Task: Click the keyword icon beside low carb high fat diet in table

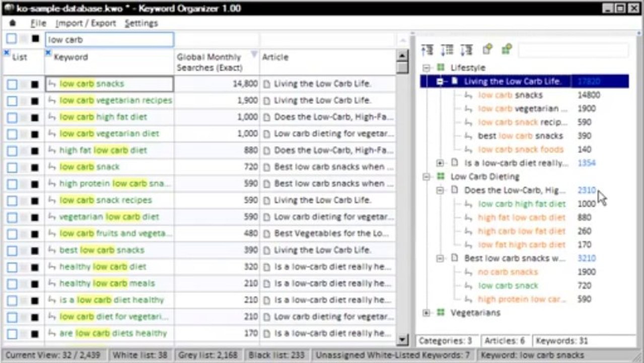Action: 52,117
